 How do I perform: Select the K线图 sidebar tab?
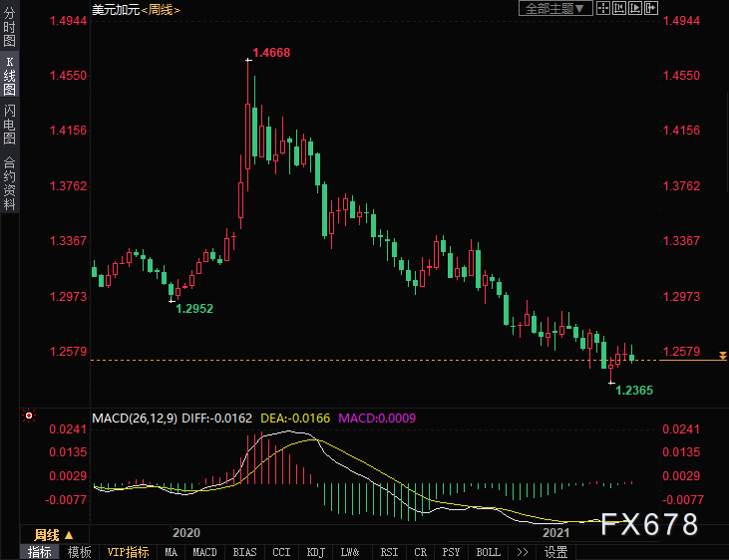[x=9, y=76]
